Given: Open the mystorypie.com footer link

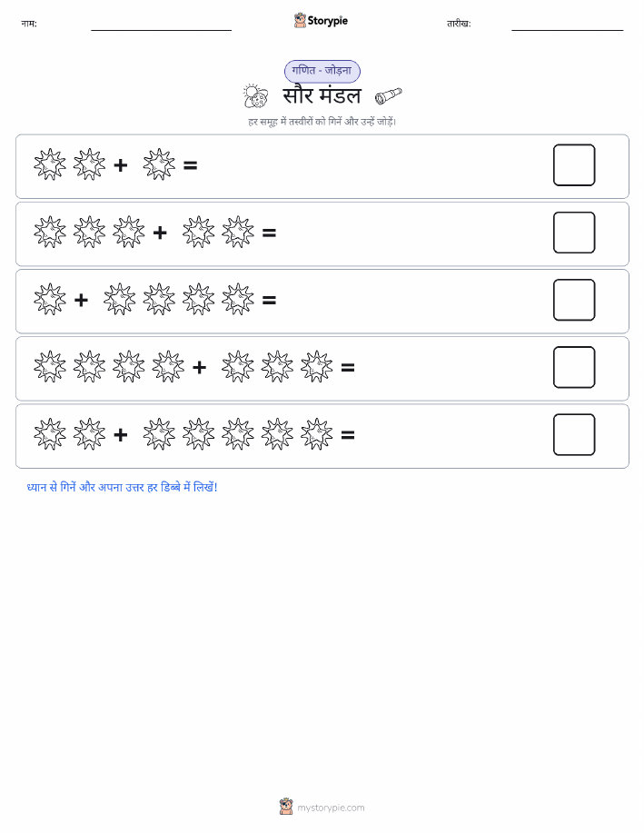Looking at the screenshot, I should coord(331,808).
